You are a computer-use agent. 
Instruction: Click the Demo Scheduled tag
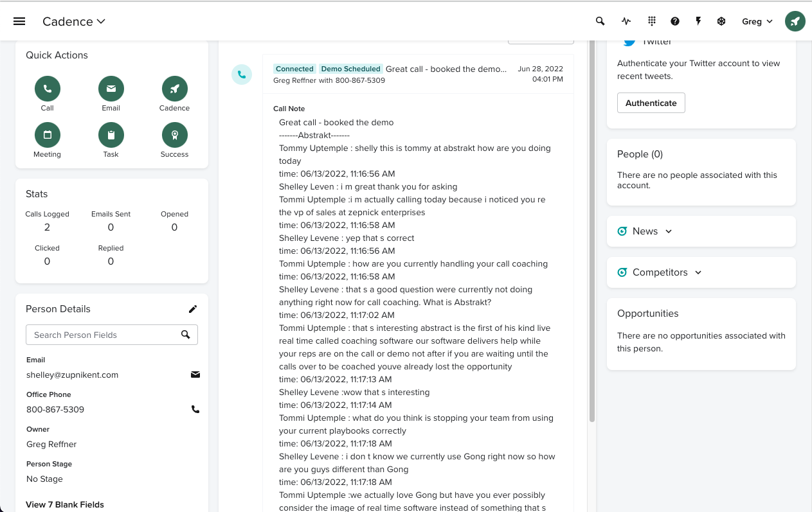pos(350,69)
